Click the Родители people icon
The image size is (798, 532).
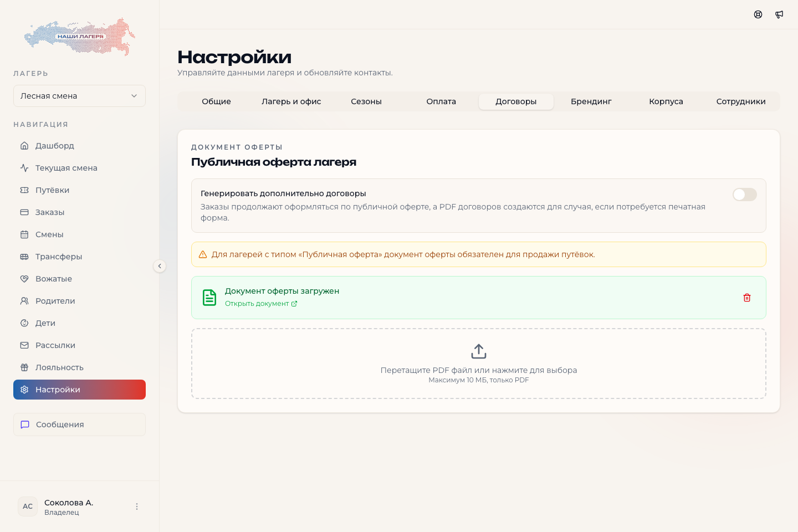(24, 301)
